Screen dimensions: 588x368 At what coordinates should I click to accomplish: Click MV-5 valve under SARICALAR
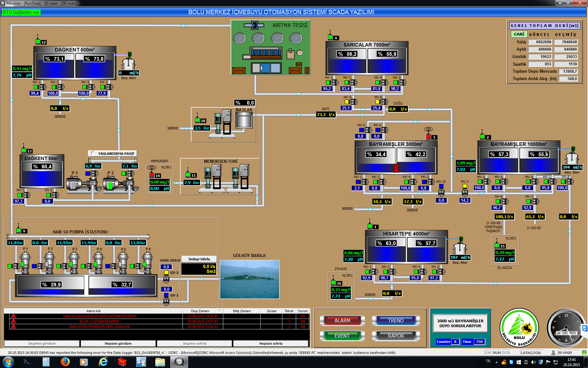(351, 102)
